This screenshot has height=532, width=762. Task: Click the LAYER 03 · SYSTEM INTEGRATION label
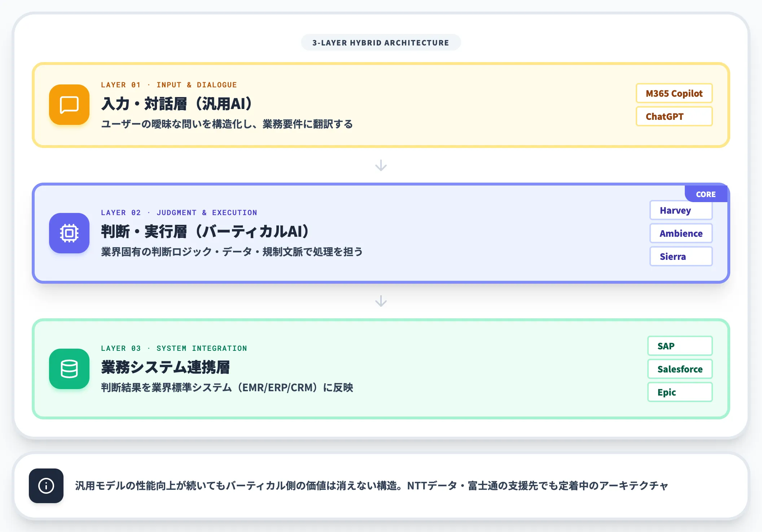pyautogui.click(x=174, y=348)
